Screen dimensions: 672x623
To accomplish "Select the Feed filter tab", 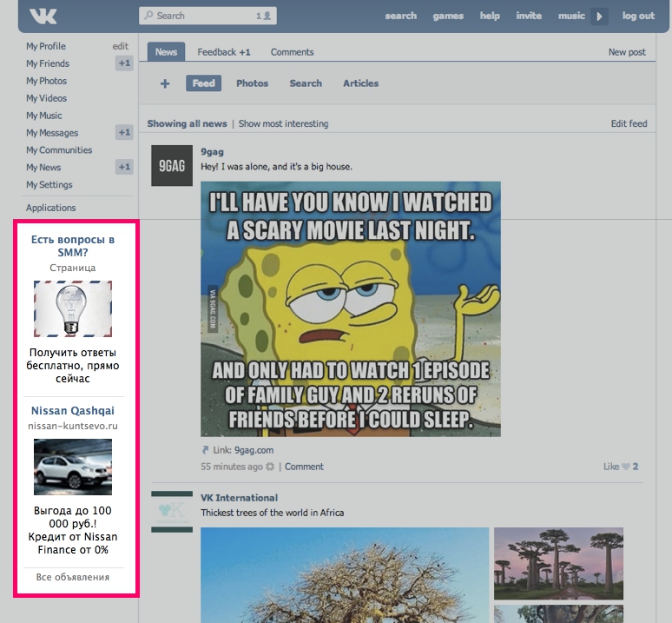I will click(x=203, y=83).
